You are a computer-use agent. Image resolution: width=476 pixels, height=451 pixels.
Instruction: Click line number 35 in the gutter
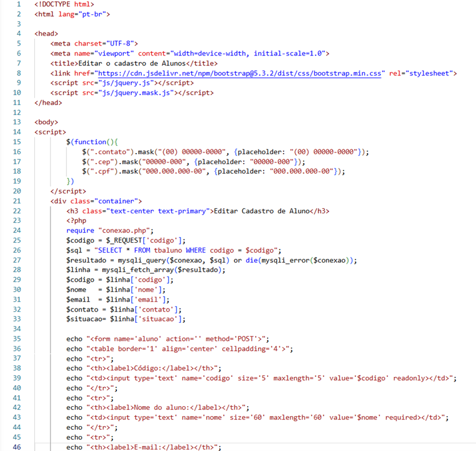tap(17, 338)
